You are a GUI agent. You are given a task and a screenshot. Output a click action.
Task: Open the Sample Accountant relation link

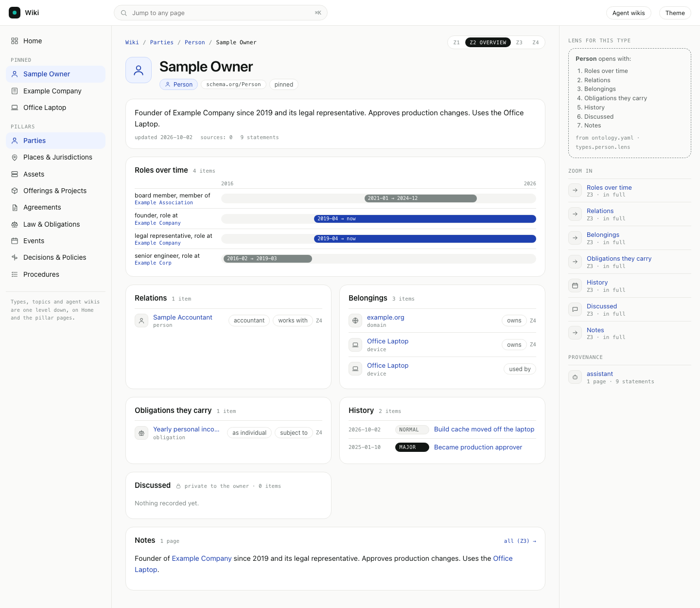coord(183,317)
